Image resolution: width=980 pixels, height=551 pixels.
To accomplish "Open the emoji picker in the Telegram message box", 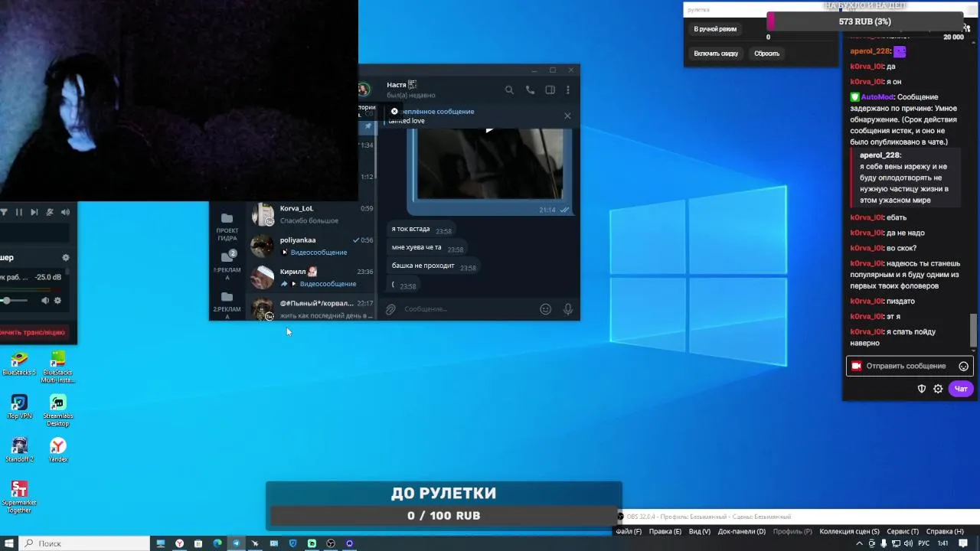I will click(545, 309).
